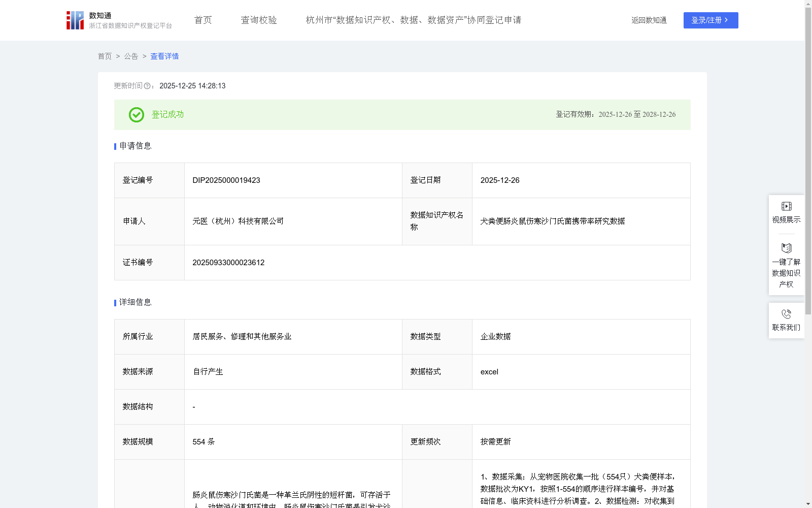Image resolution: width=812 pixels, height=508 pixels.
Task: Click the scrollbar up arrow
Action: pyautogui.click(x=808, y=4)
